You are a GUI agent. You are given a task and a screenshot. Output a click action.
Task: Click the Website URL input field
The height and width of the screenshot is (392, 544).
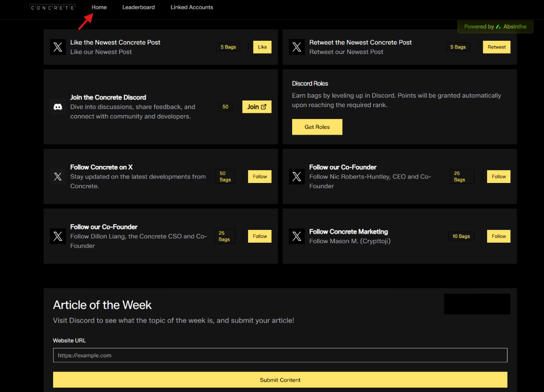point(280,355)
